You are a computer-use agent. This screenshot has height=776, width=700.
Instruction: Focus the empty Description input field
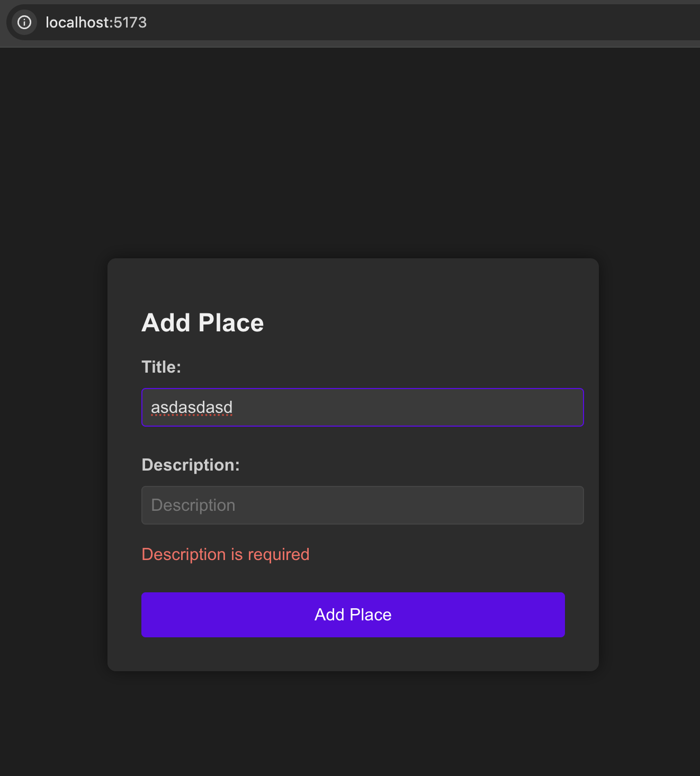tap(363, 505)
